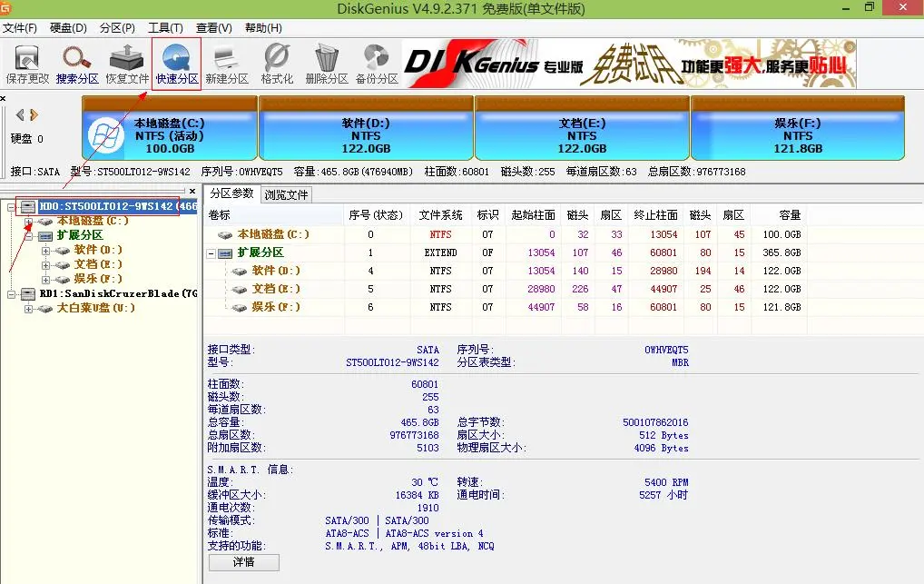Click the 容量 column header
The height and width of the screenshot is (584, 924).
(x=779, y=215)
